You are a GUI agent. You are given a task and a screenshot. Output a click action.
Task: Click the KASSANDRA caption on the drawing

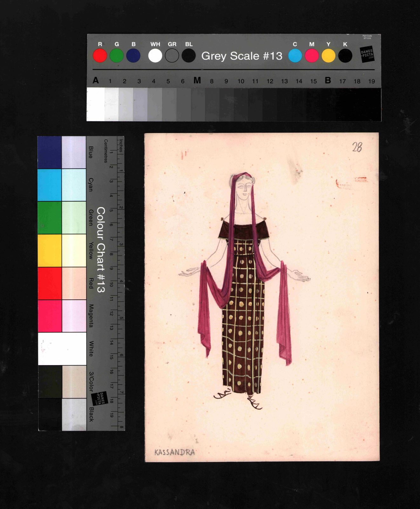[x=174, y=452]
